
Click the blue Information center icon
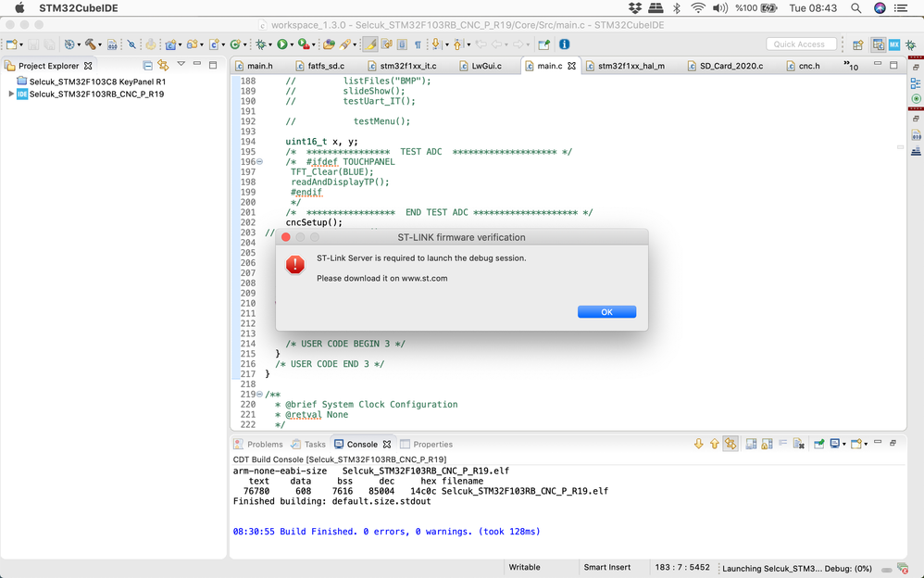[x=564, y=44]
